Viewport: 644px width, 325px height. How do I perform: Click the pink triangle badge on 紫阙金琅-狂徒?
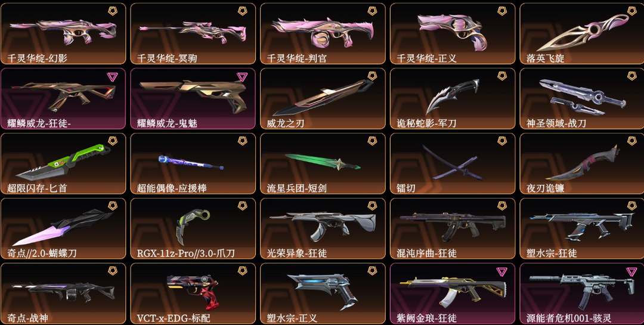point(501,271)
